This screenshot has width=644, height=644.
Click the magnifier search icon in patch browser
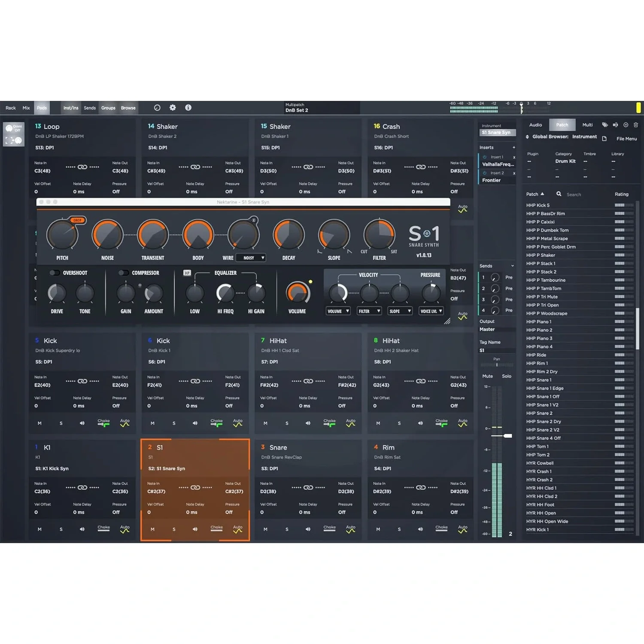559,194
